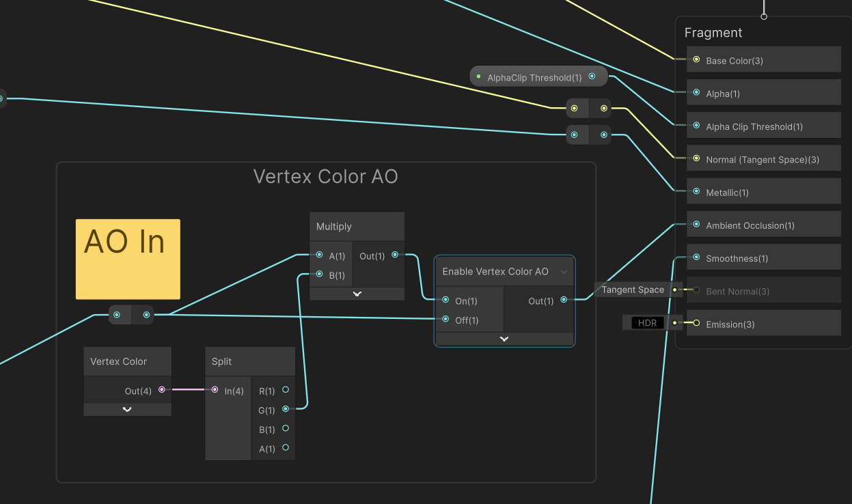Image resolution: width=852 pixels, height=504 pixels.
Task: Click the Metallic(1) block label
Action: pyautogui.click(x=727, y=193)
